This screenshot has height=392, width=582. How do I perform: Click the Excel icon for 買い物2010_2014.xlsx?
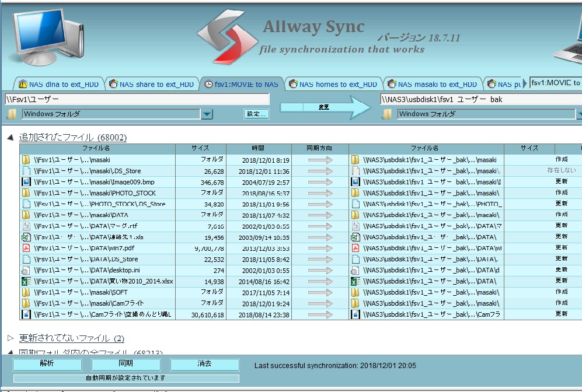point(26,282)
